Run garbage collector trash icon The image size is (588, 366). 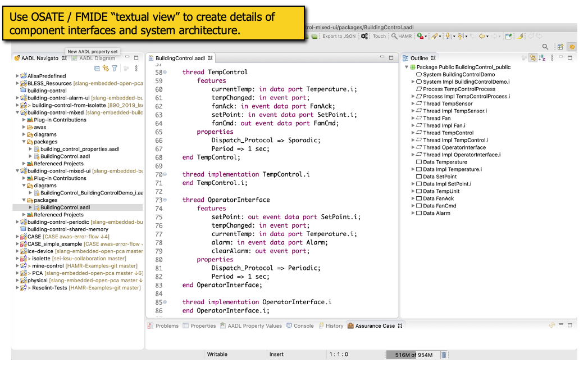tap(444, 355)
